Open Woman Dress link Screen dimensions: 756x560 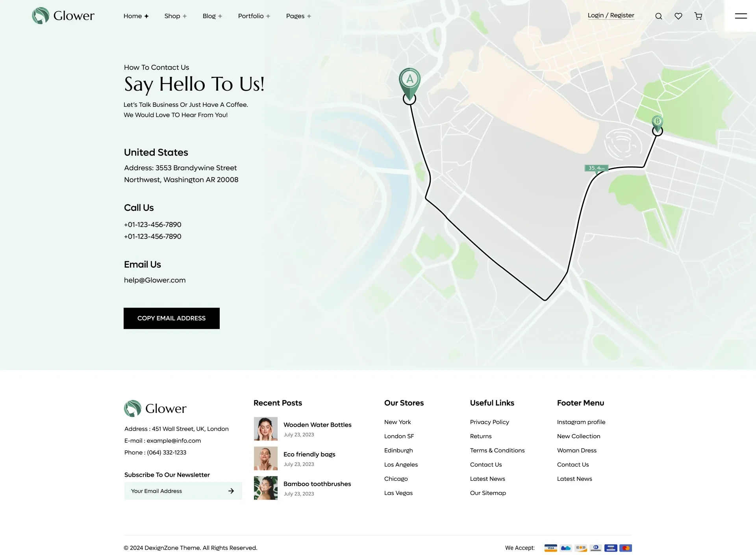tap(577, 450)
